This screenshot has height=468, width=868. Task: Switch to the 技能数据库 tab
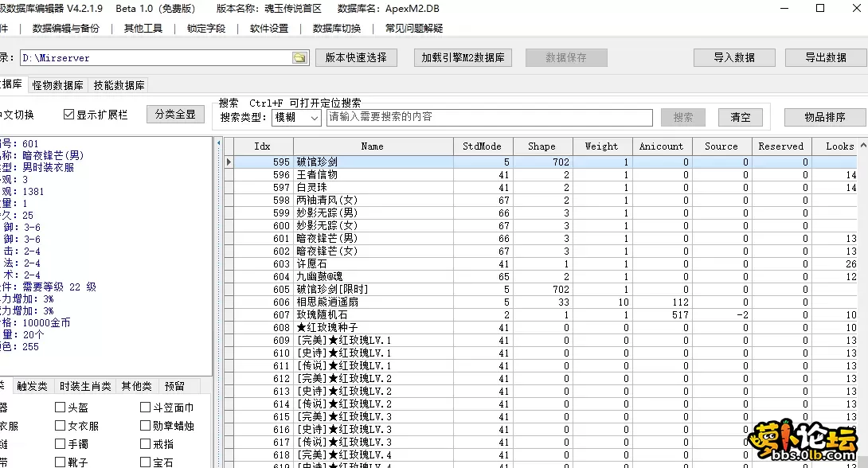[x=117, y=84]
